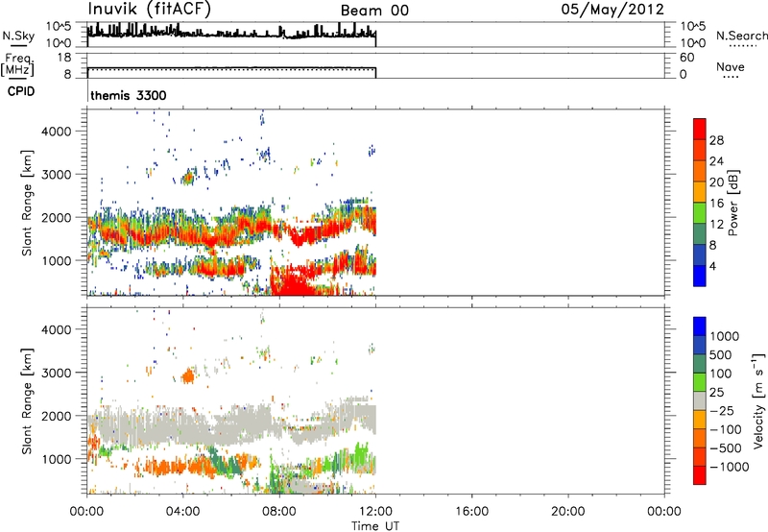Click the '2000' tick on velocity panel
The height and width of the screenshot is (532, 768).
point(57,416)
